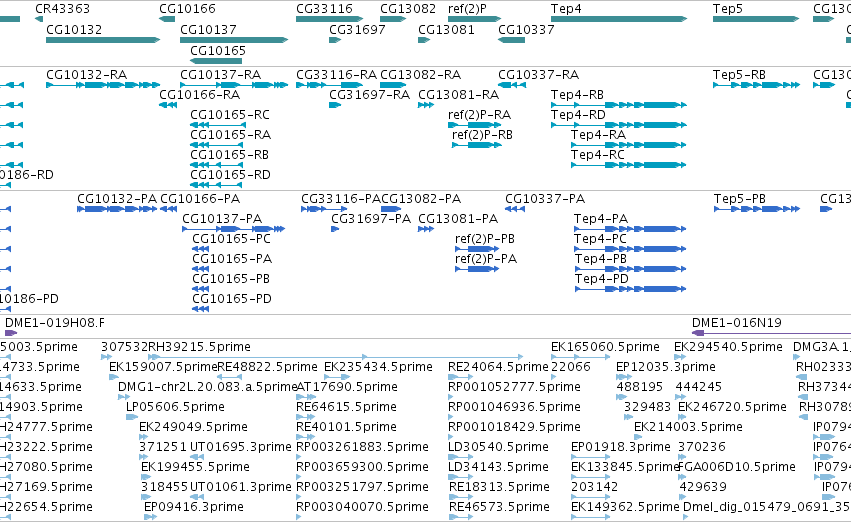Open the CG13082-RA transcript label
851x522 pixels.
click(421, 74)
